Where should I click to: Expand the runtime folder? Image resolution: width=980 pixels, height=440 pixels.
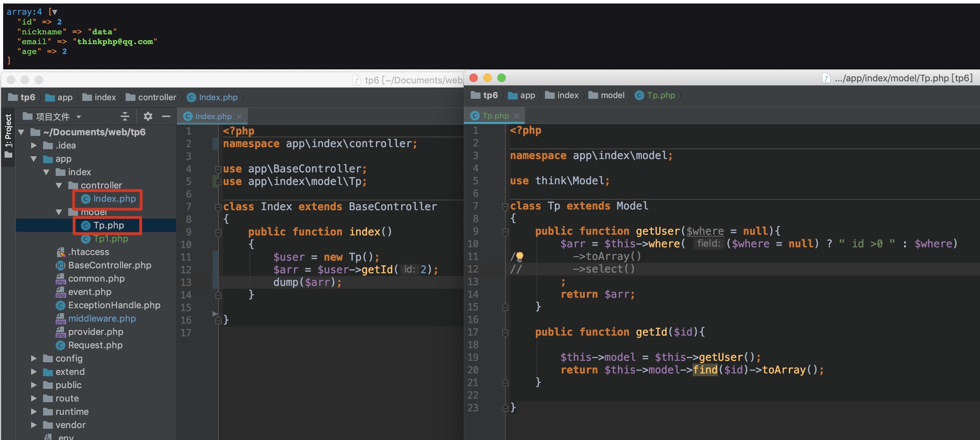click(34, 412)
